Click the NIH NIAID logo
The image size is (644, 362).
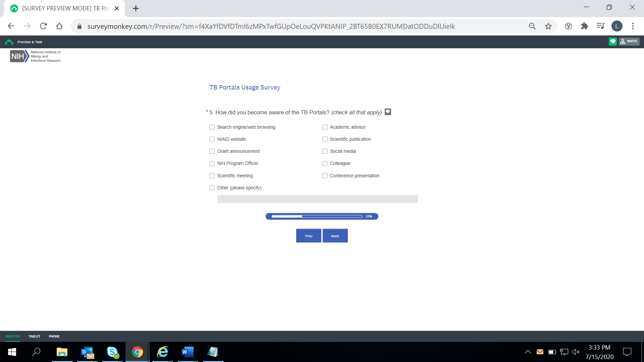pyautogui.click(x=35, y=56)
